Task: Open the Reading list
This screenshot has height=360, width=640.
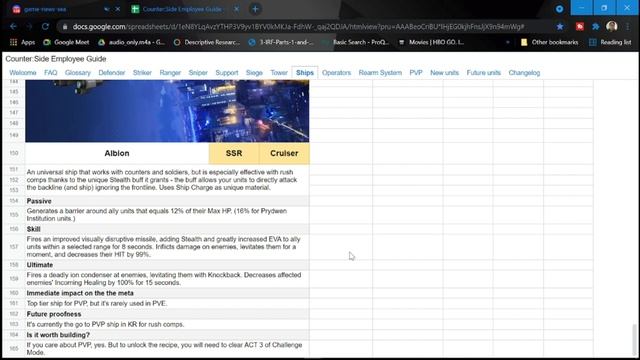Action: click(610, 42)
